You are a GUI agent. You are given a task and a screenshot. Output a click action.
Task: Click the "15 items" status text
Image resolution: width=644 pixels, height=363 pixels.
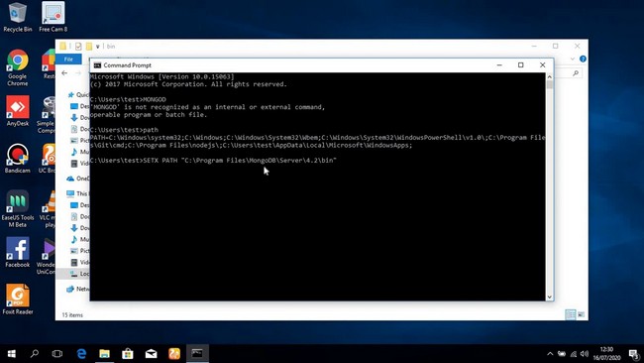tap(72, 315)
